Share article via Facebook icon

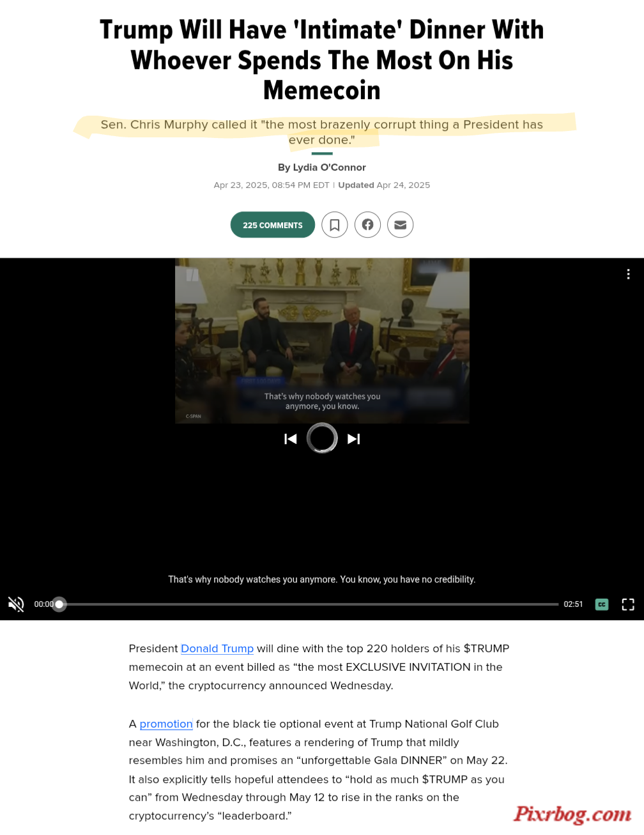[367, 225]
